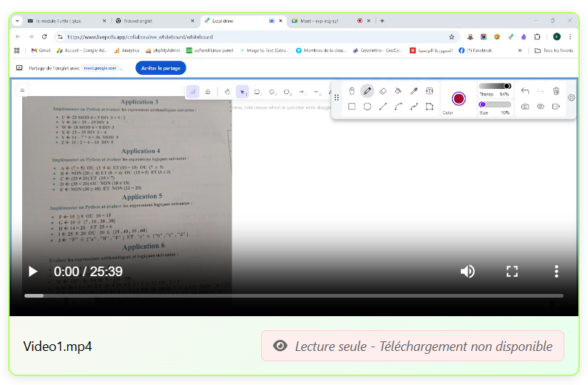Screen dimensions: 588x385
Task: Click the Arrêter le partage button
Action: (x=160, y=68)
